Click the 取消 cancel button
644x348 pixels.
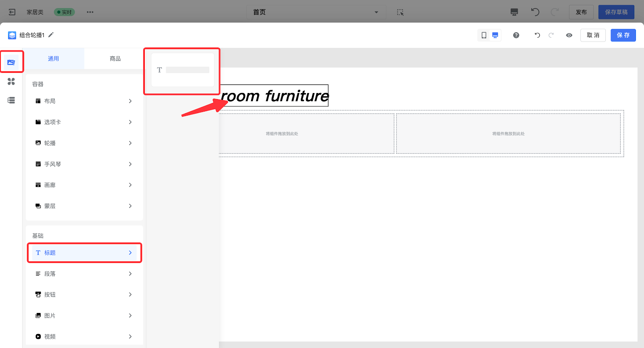click(x=593, y=35)
